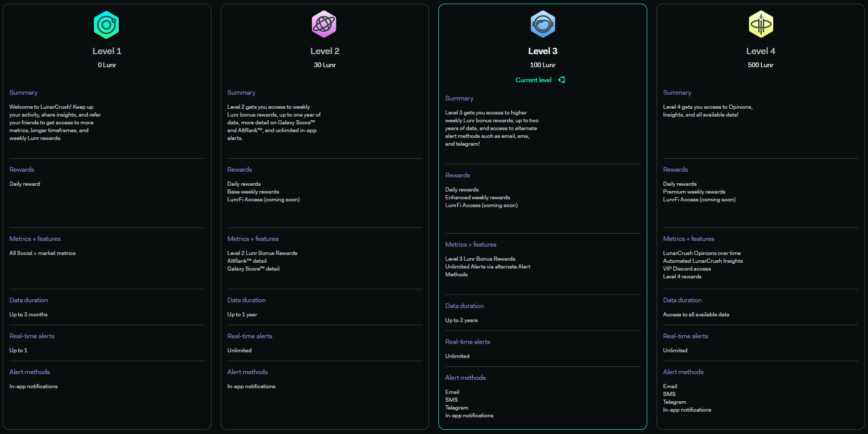
Task: Click the "AltRank™ detail" feature
Action: point(247,261)
